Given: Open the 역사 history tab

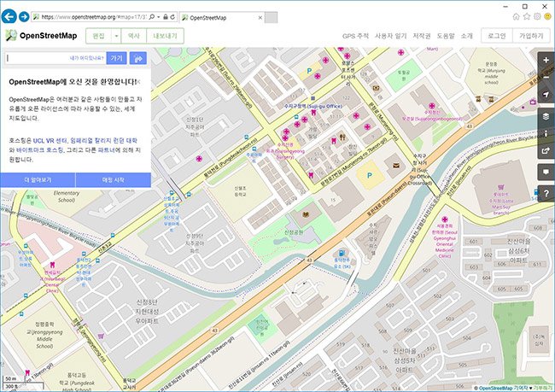Looking at the screenshot, I should 133,36.
